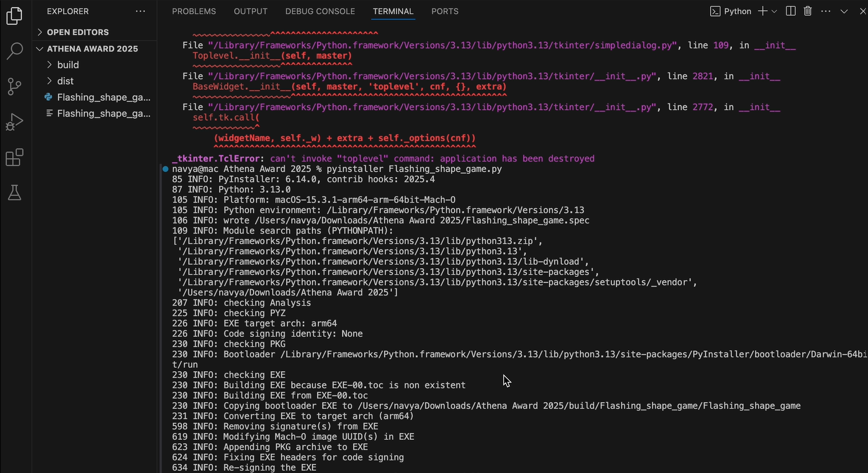The image size is (868, 473).
Task: Open terminal panel more actions menu
Action: click(826, 11)
